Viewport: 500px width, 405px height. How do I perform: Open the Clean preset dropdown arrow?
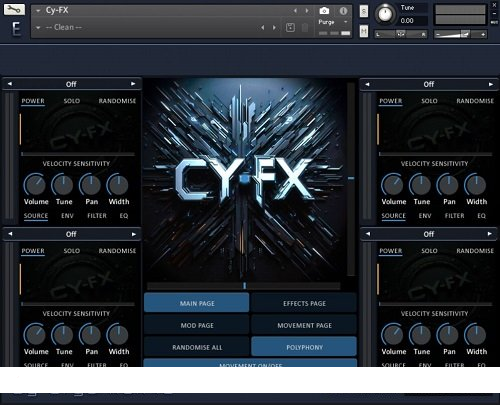coord(38,27)
